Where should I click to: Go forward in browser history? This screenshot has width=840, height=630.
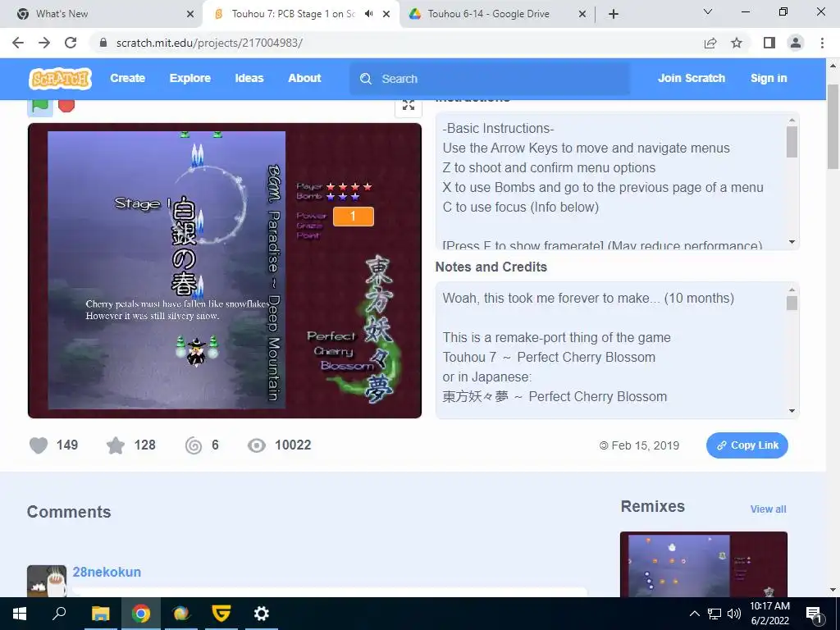click(44, 43)
